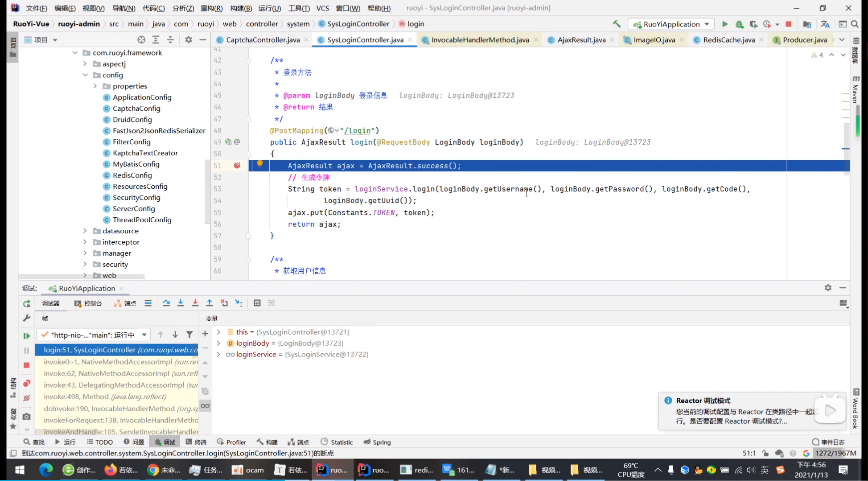Open VCS menu
This screenshot has height=481, width=868.
[x=323, y=8]
